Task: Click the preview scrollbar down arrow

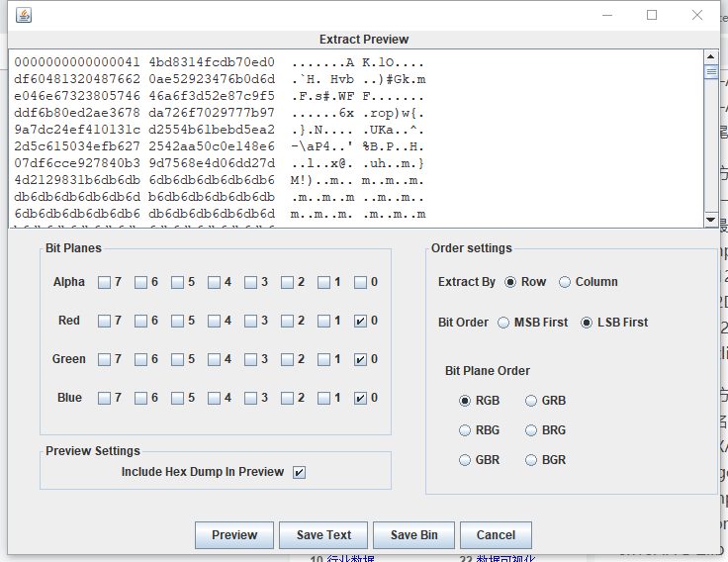Action: click(x=711, y=220)
